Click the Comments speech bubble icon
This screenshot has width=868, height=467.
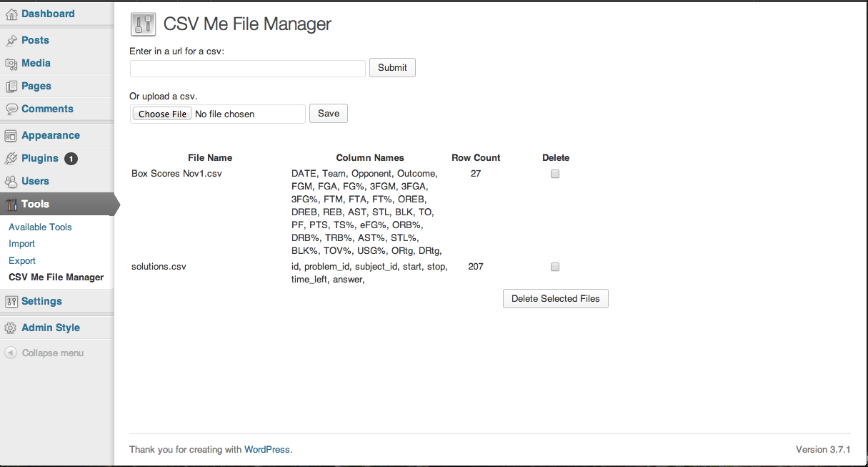(x=11, y=109)
